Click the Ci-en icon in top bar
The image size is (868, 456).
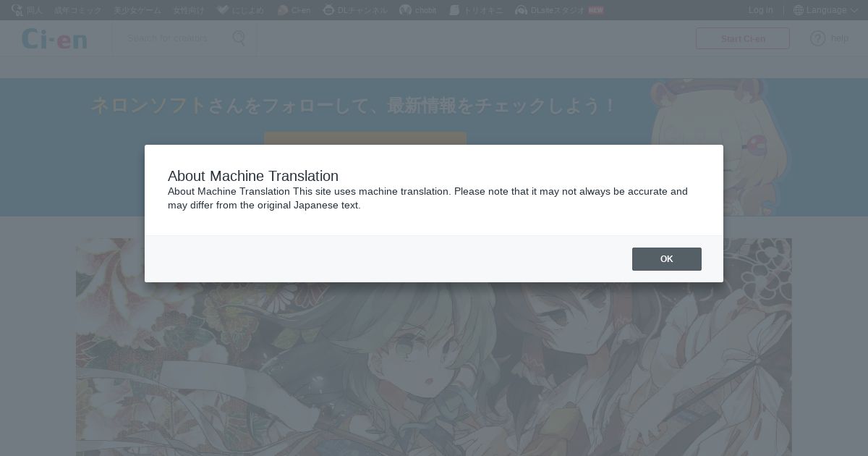point(282,10)
